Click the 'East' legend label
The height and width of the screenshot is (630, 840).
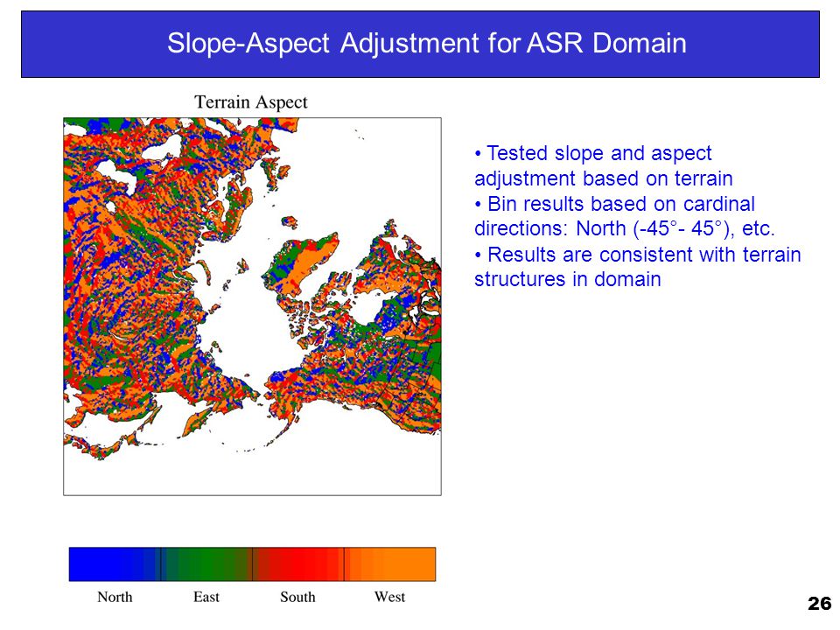206,597
